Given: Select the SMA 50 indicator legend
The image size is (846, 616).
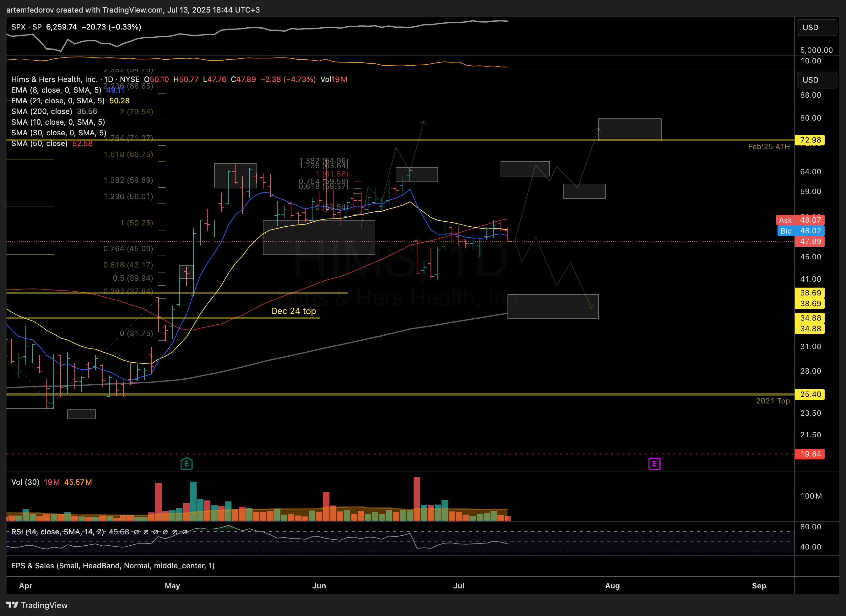Looking at the screenshot, I should [x=40, y=143].
